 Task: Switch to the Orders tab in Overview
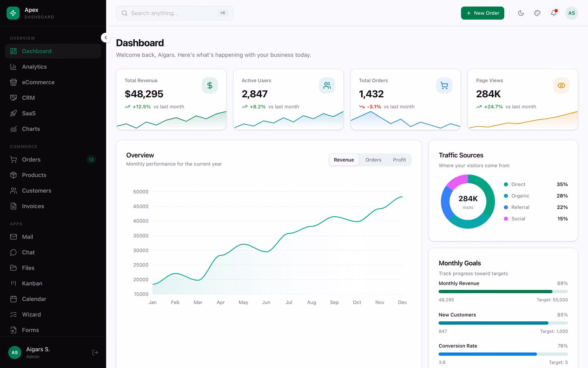[373, 160]
